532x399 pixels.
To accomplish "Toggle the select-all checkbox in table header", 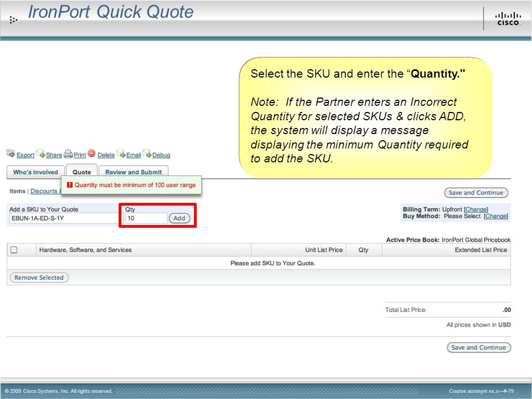I will (x=14, y=250).
